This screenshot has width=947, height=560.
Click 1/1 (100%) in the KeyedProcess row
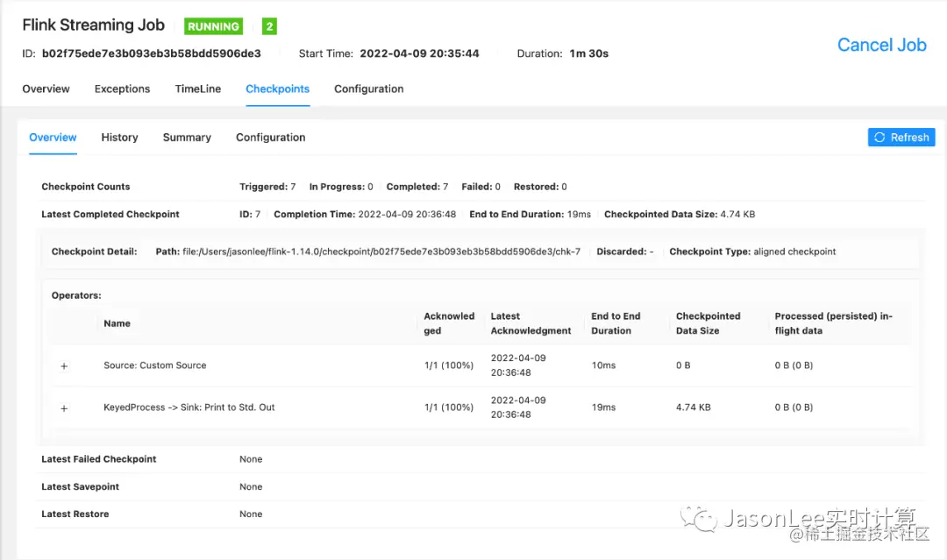tap(449, 408)
